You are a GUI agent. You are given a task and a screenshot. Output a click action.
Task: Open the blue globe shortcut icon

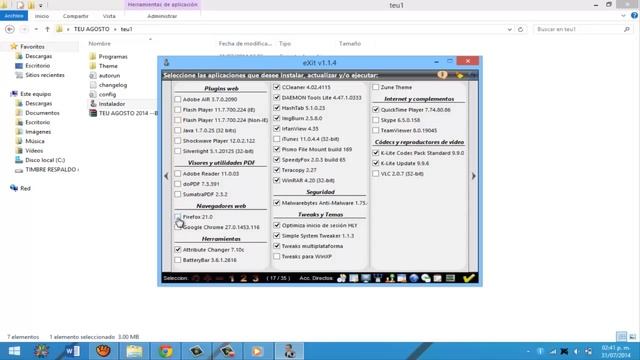point(414,278)
